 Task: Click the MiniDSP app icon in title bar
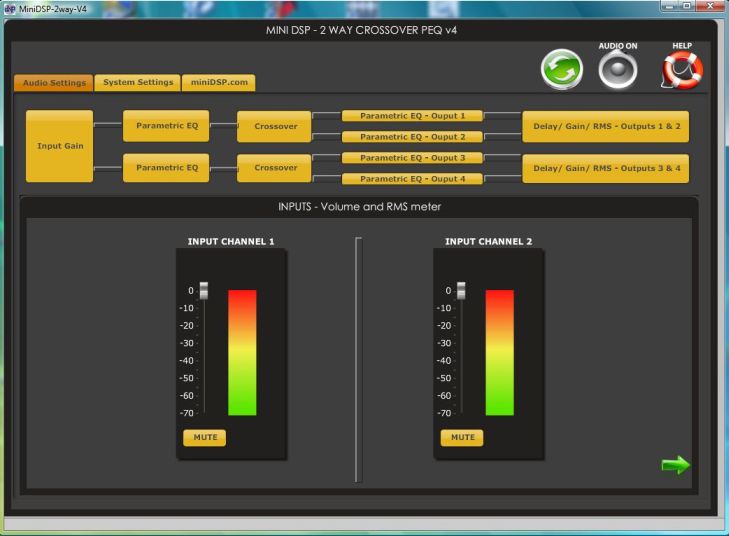pyautogui.click(x=10, y=9)
